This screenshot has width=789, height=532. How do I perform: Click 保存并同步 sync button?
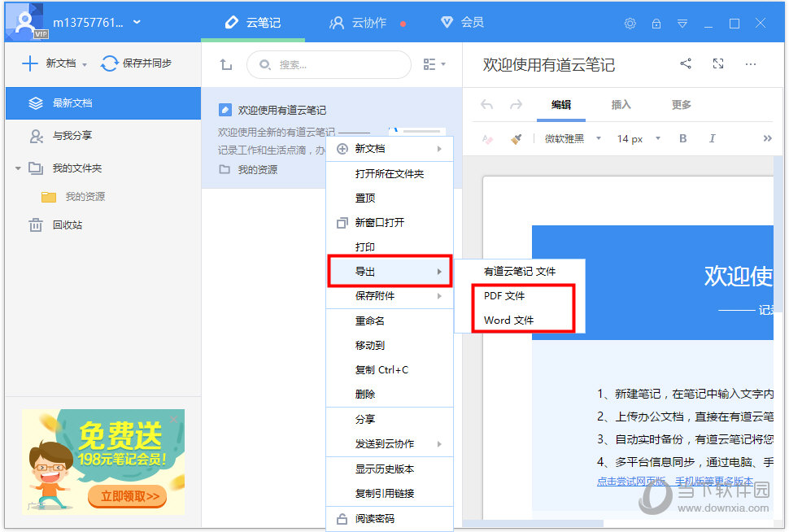tap(137, 63)
